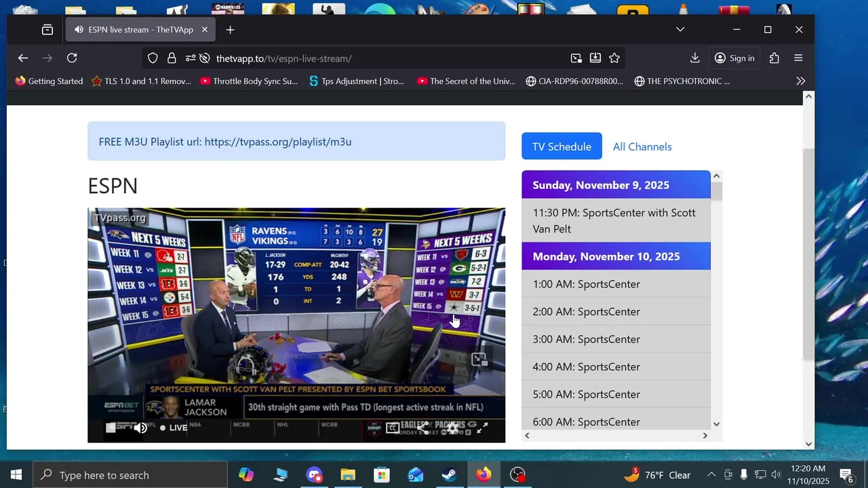Enter fullscreen on the video player

pyautogui.click(x=482, y=428)
